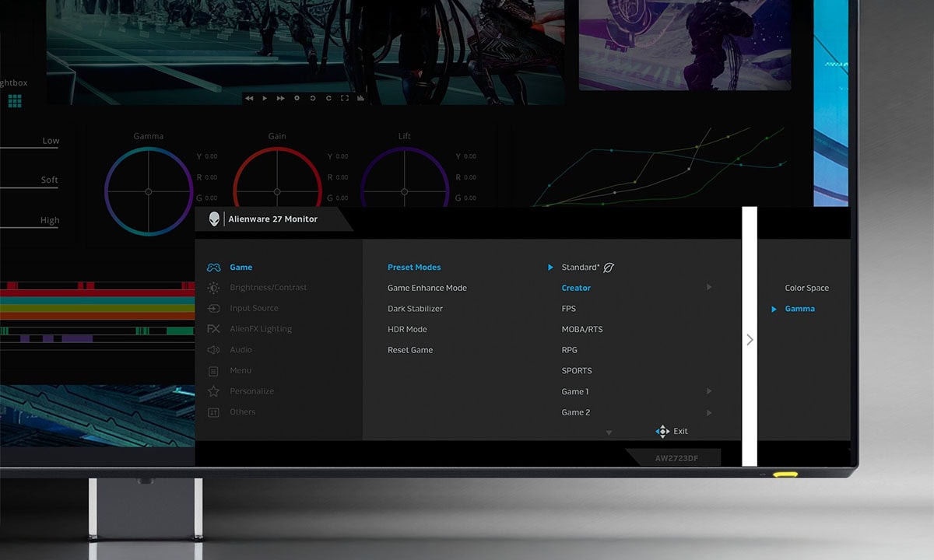Click the counter-clockwise undo arrow under viewer
934x560 pixels.
[313, 98]
